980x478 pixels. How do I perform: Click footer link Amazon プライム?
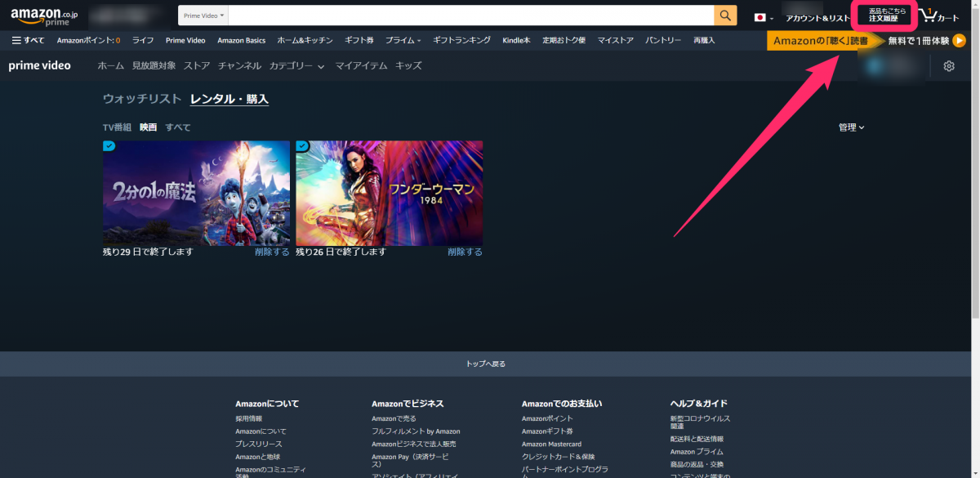click(x=697, y=452)
